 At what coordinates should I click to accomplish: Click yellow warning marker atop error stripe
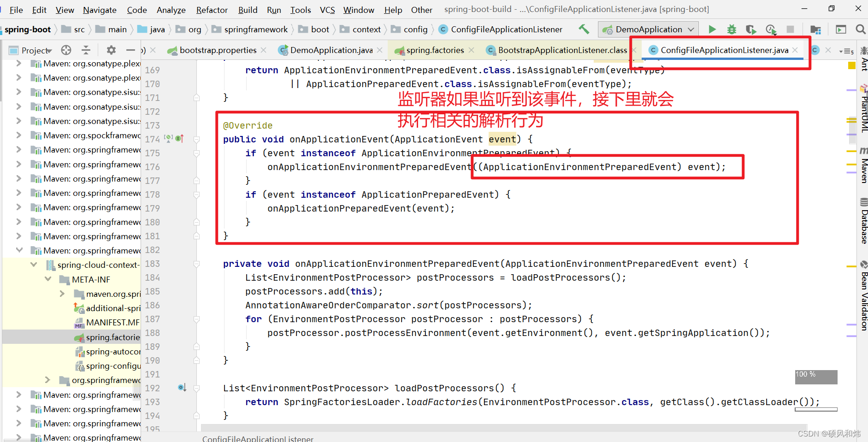(851, 65)
